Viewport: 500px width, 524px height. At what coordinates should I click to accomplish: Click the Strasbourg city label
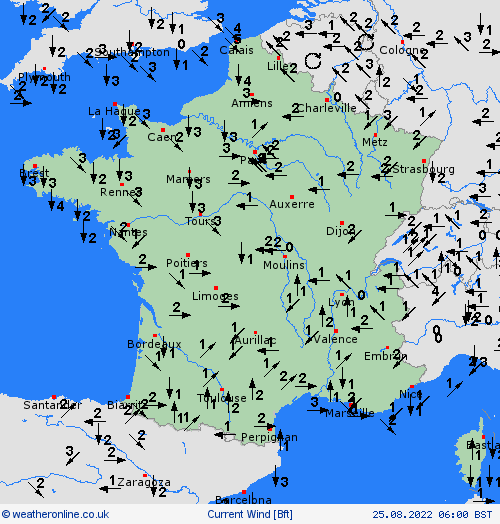coord(423,169)
